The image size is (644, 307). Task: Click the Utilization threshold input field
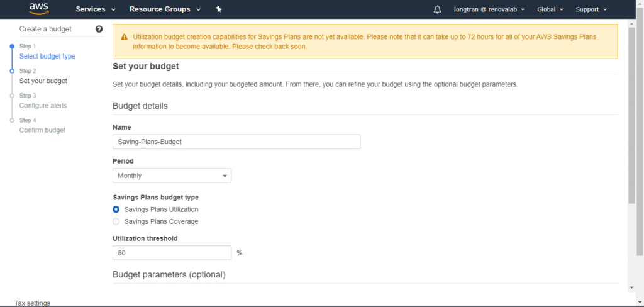172,253
